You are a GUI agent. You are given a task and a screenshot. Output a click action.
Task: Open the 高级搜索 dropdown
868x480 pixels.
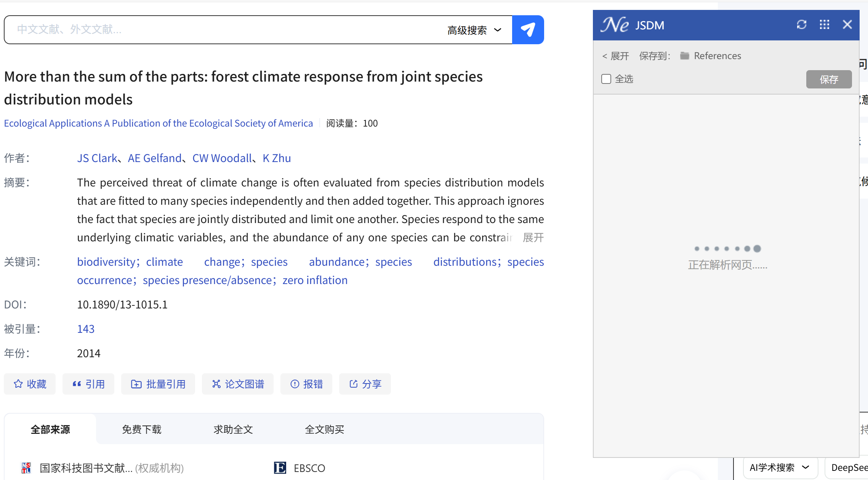click(474, 30)
